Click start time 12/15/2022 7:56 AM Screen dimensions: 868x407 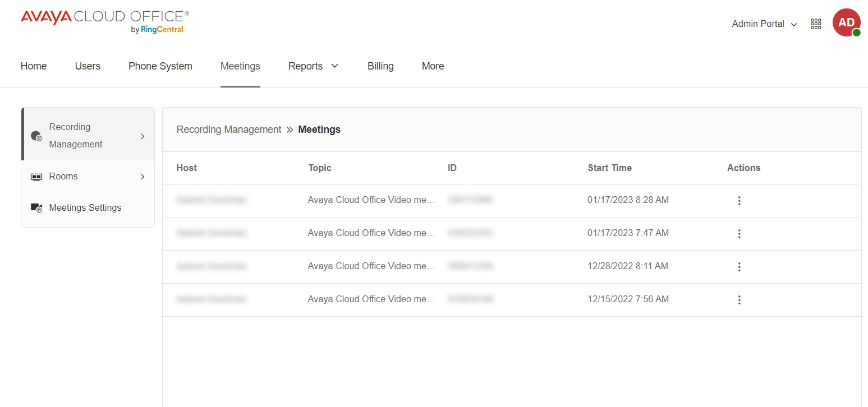click(x=628, y=299)
